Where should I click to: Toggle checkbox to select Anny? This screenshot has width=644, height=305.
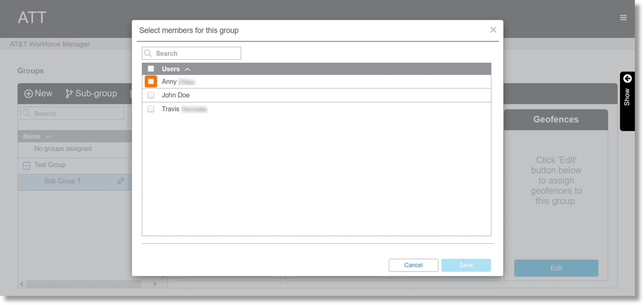151,81
